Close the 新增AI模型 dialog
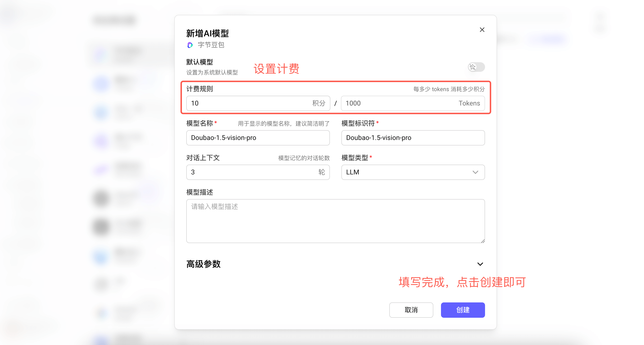644x345 pixels. [482, 30]
